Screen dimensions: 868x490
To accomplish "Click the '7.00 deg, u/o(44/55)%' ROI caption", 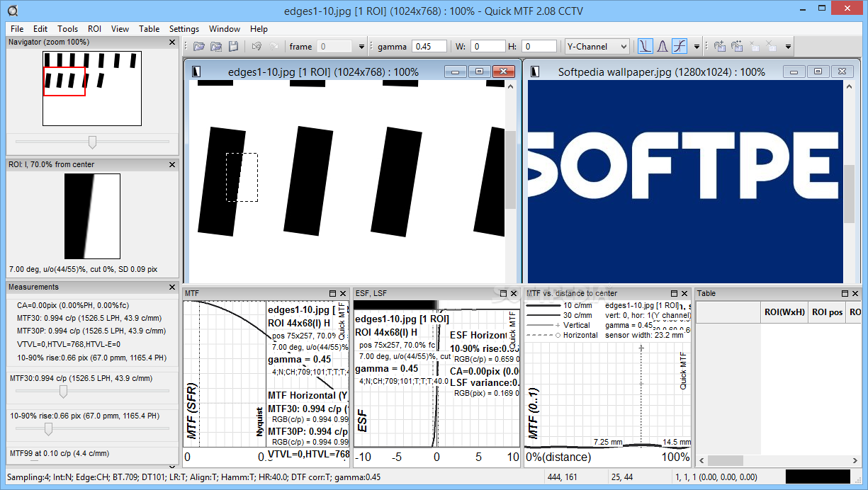I will coord(82,270).
